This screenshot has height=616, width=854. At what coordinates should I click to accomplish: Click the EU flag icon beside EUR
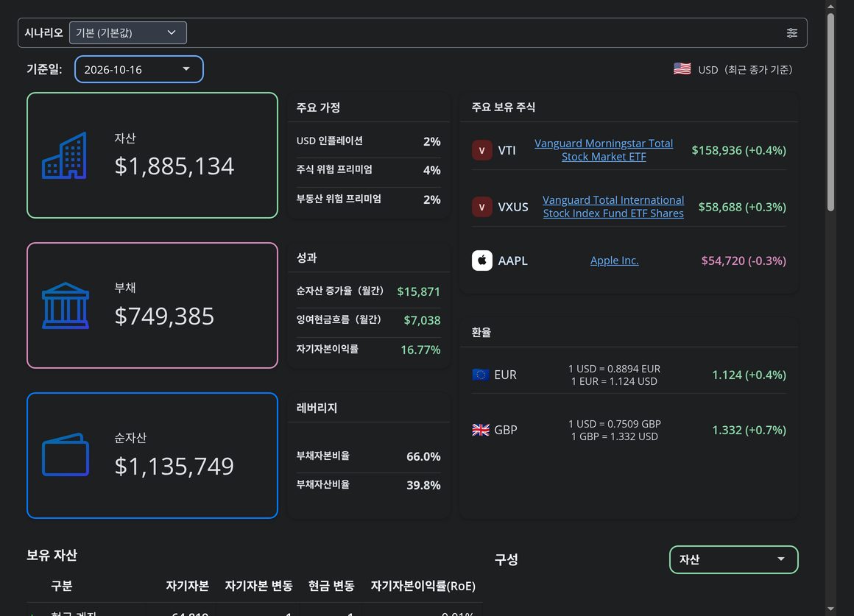tap(480, 375)
